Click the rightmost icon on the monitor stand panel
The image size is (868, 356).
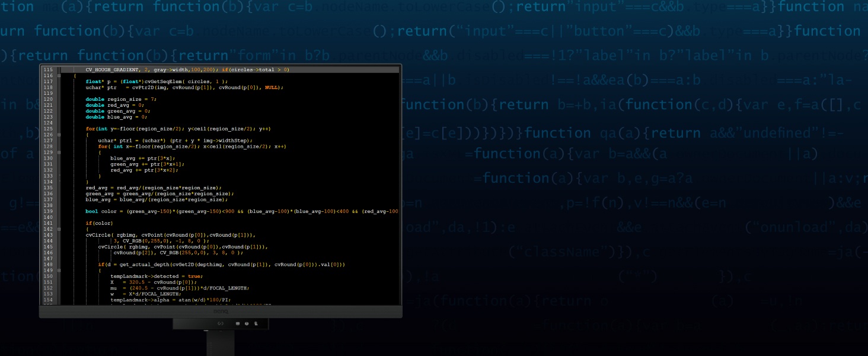point(256,323)
